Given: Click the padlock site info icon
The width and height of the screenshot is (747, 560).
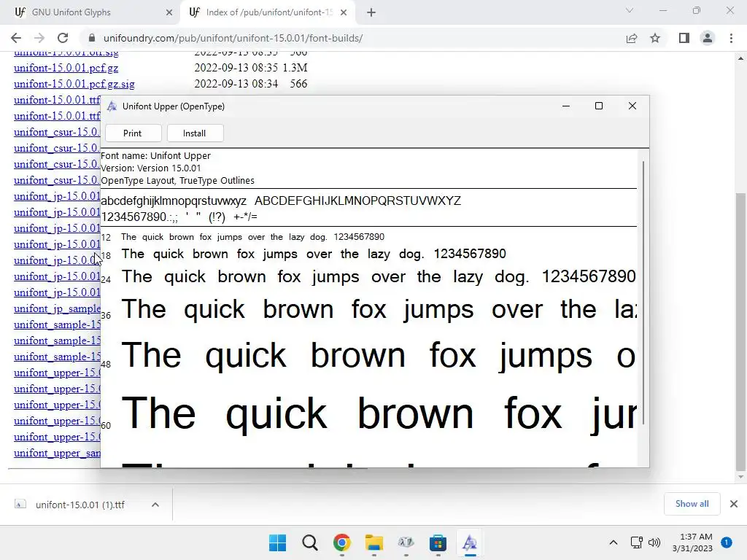Looking at the screenshot, I should [x=92, y=38].
